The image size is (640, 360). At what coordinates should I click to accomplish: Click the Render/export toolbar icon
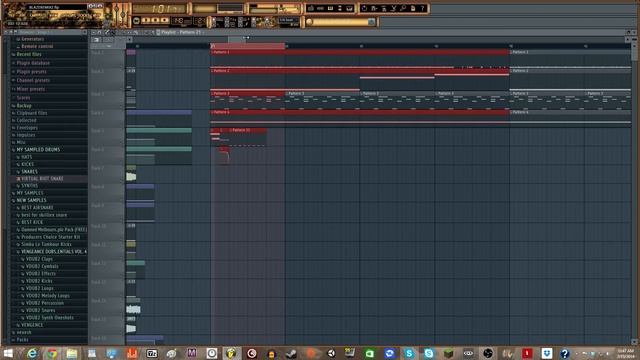pyautogui.click(x=384, y=8)
